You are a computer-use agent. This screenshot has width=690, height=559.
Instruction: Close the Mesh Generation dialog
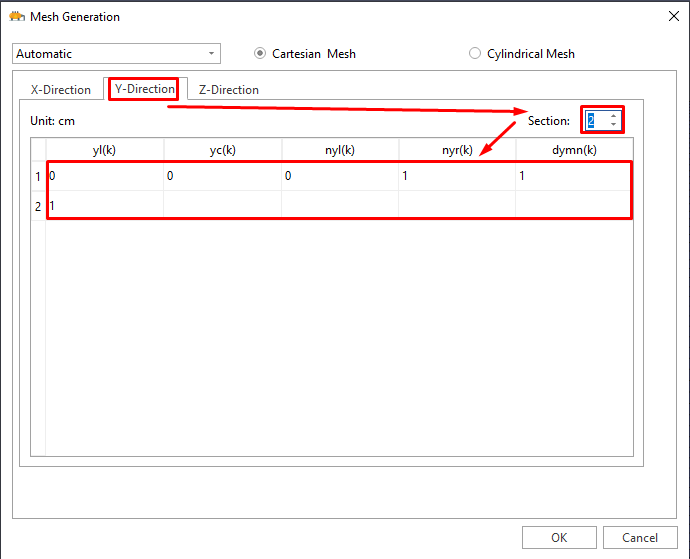[x=671, y=16]
